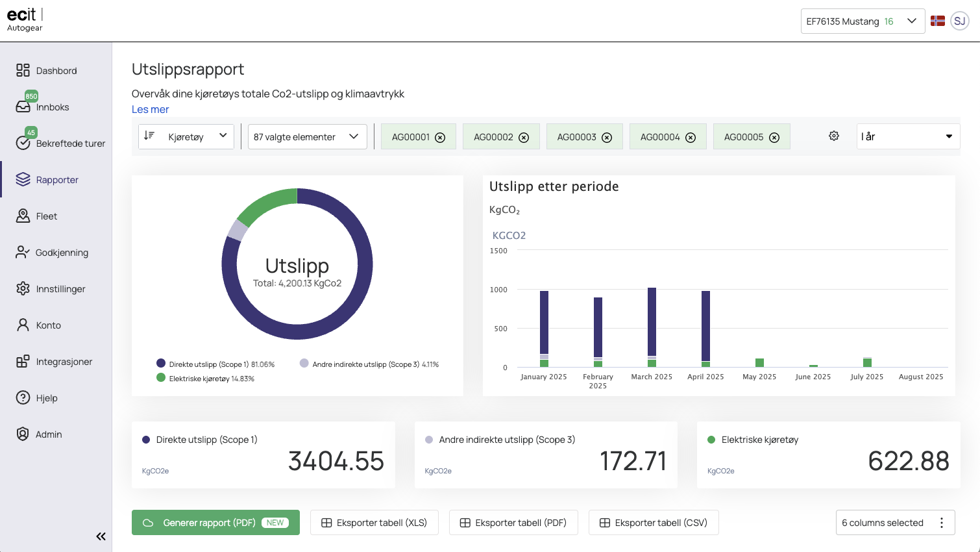
Task: Open the EF76135 Mustang vehicle selector
Action: click(862, 21)
